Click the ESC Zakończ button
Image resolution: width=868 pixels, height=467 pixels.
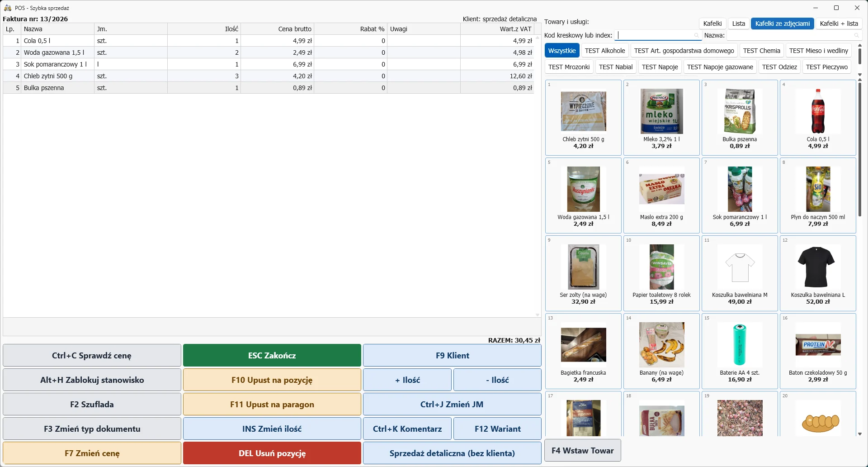pyautogui.click(x=272, y=355)
